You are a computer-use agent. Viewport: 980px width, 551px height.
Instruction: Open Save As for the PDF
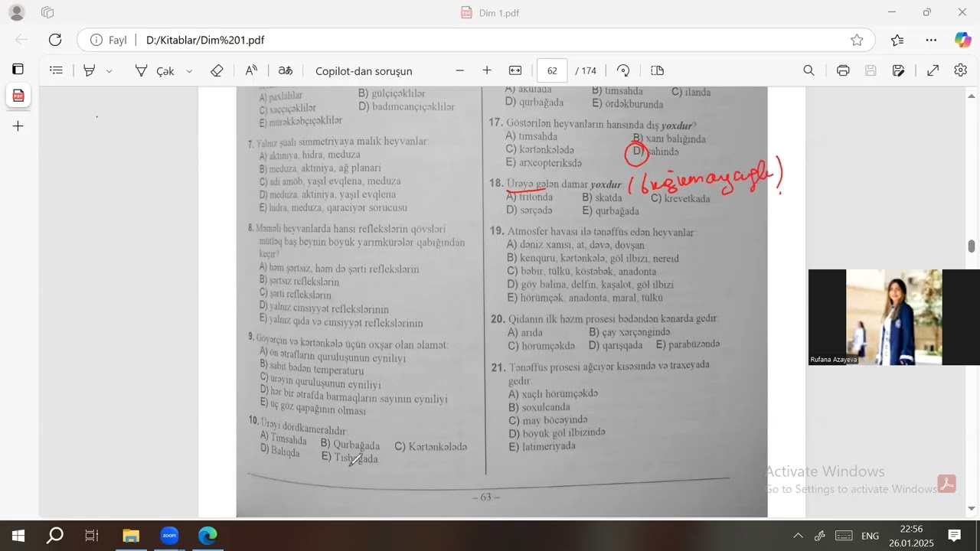pos(899,70)
